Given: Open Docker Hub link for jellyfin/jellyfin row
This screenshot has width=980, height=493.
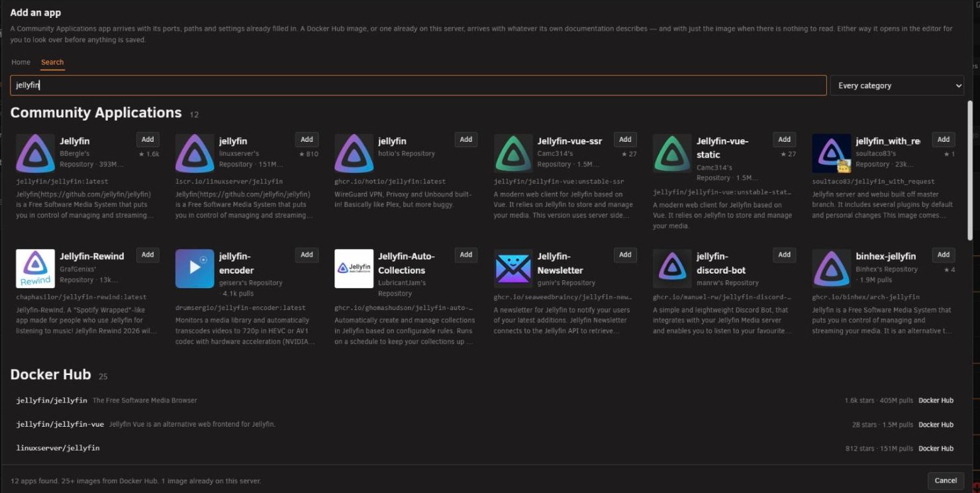Looking at the screenshot, I should [x=936, y=400].
